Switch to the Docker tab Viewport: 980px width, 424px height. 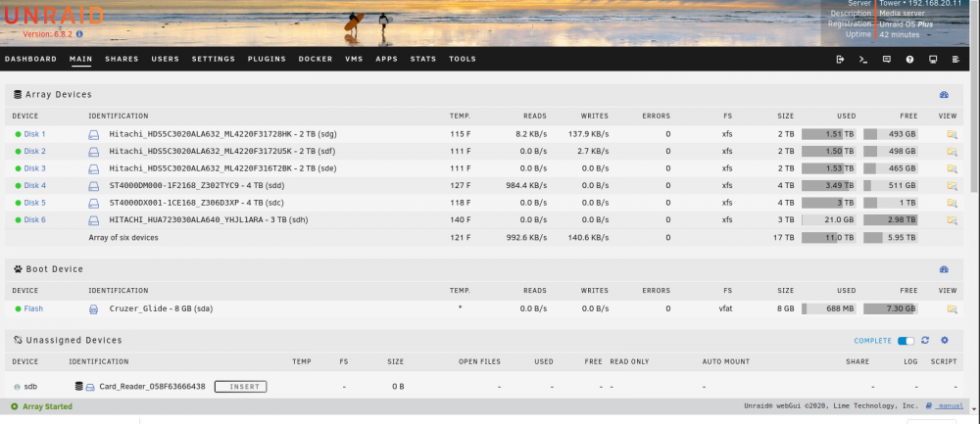point(316,59)
